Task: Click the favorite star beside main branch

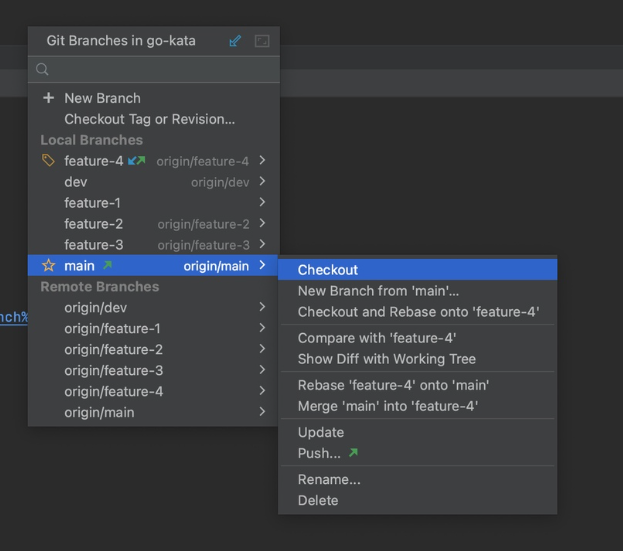Action: click(x=48, y=266)
